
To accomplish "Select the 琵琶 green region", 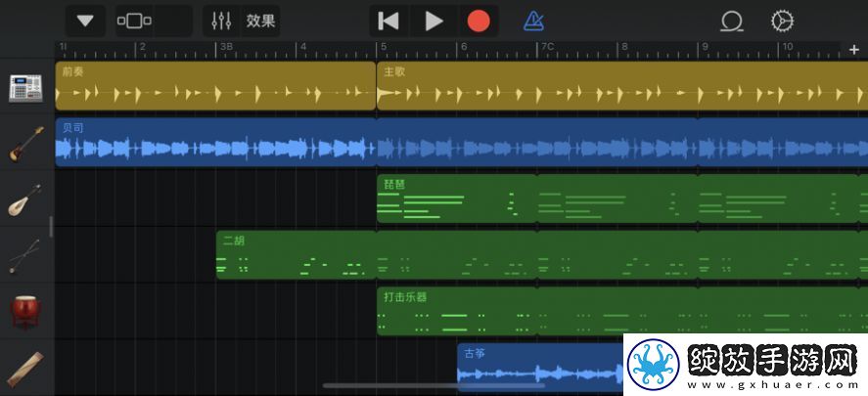I will (x=457, y=198).
